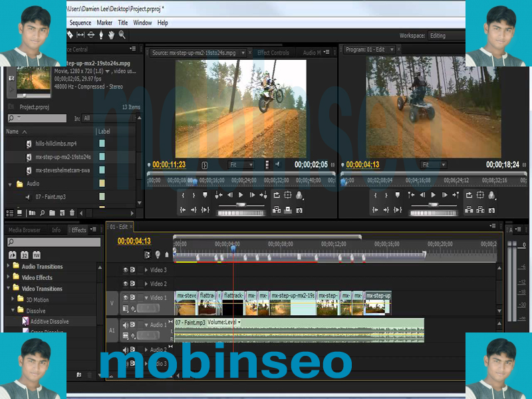This screenshot has width=532, height=399.
Task: Switch to the Media Browser tab
Action: click(25, 230)
